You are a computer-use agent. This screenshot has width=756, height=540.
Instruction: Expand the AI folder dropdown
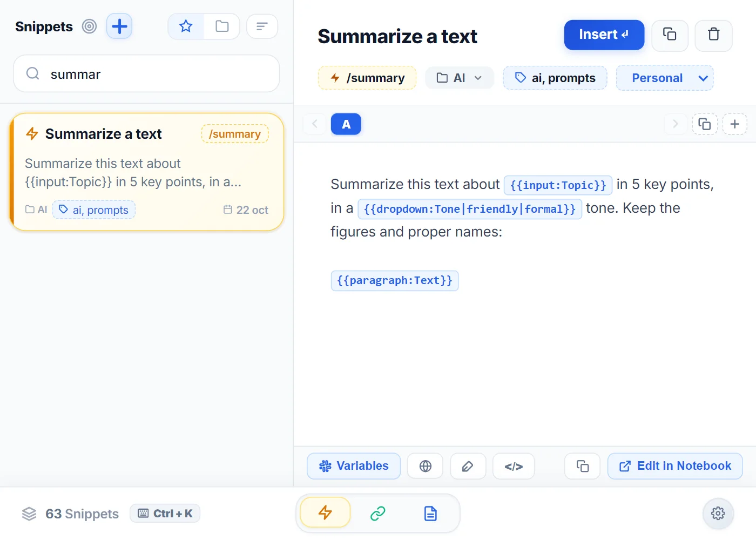tap(460, 78)
